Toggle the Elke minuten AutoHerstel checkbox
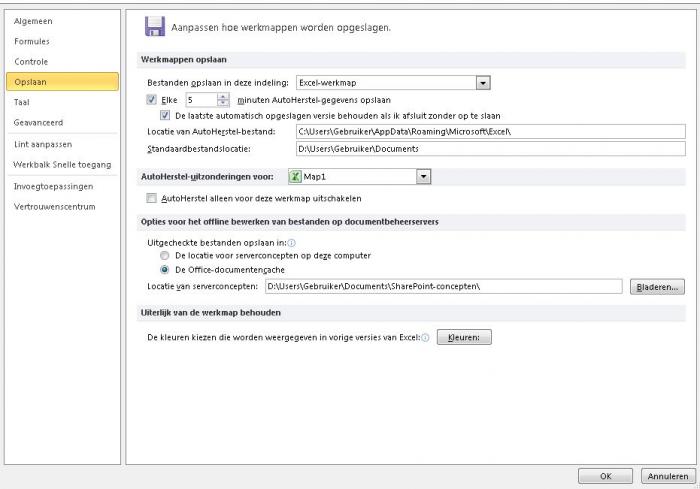The width and height of the screenshot is (700, 489). pyautogui.click(x=152, y=100)
